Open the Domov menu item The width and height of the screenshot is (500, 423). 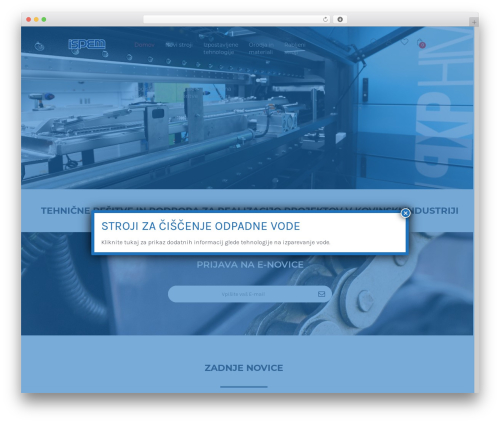[x=144, y=45]
